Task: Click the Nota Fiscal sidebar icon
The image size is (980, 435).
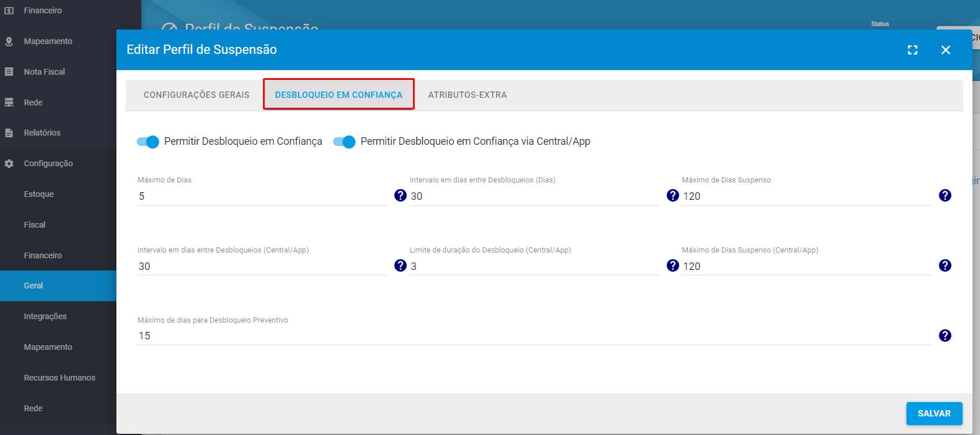Action: pyautogui.click(x=9, y=72)
